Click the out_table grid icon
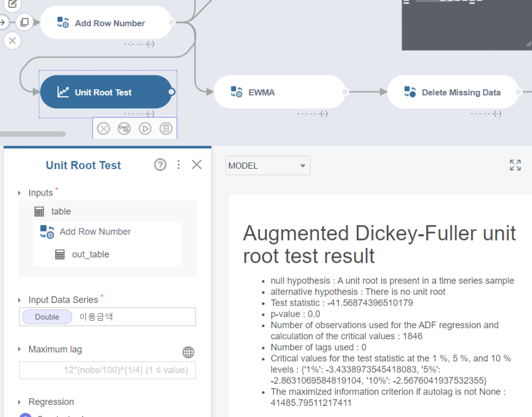Image resolution: width=532 pixels, height=417 pixels. click(59, 254)
